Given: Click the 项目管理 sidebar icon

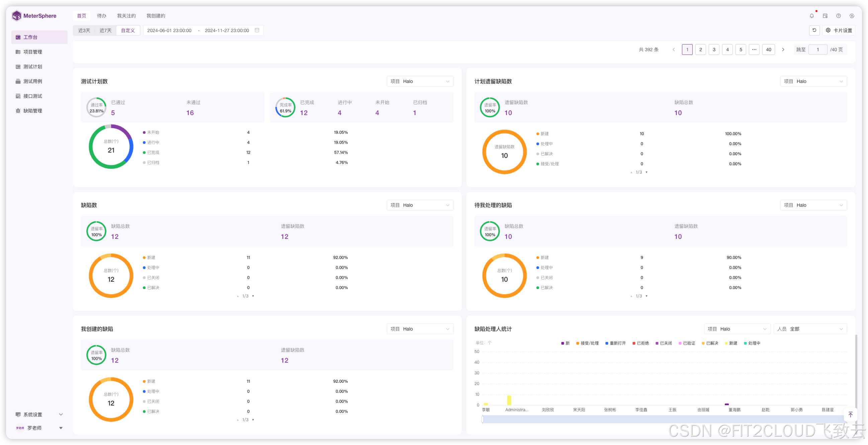Looking at the screenshot, I should (x=18, y=52).
